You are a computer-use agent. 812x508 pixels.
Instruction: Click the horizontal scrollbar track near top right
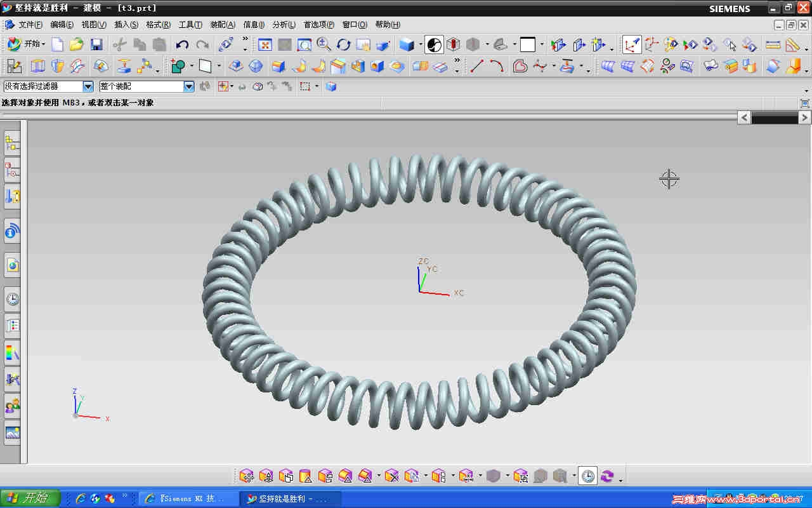[x=775, y=117]
